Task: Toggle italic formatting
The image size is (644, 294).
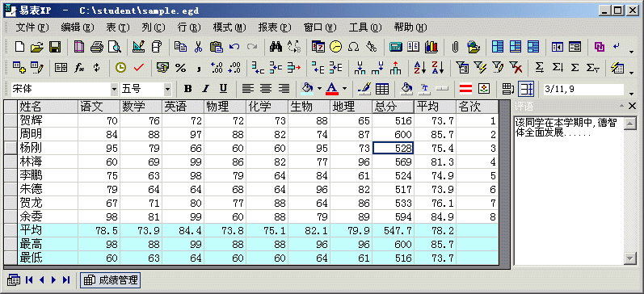Action: point(205,88)
